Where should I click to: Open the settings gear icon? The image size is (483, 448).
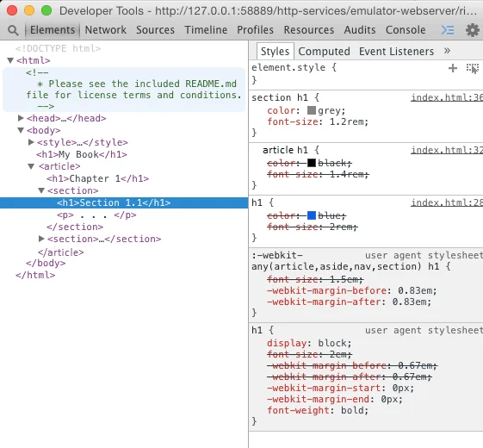coord(472,30)
